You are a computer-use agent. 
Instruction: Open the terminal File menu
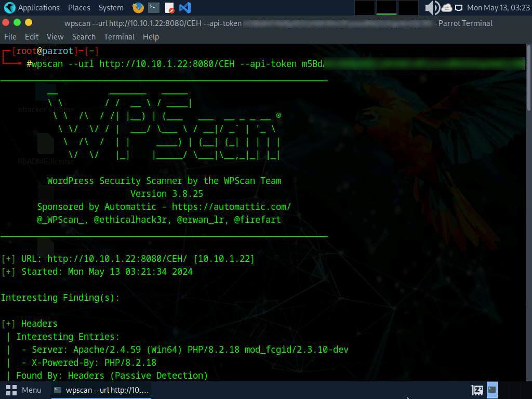pyautogui.click(x=10, y=37)
